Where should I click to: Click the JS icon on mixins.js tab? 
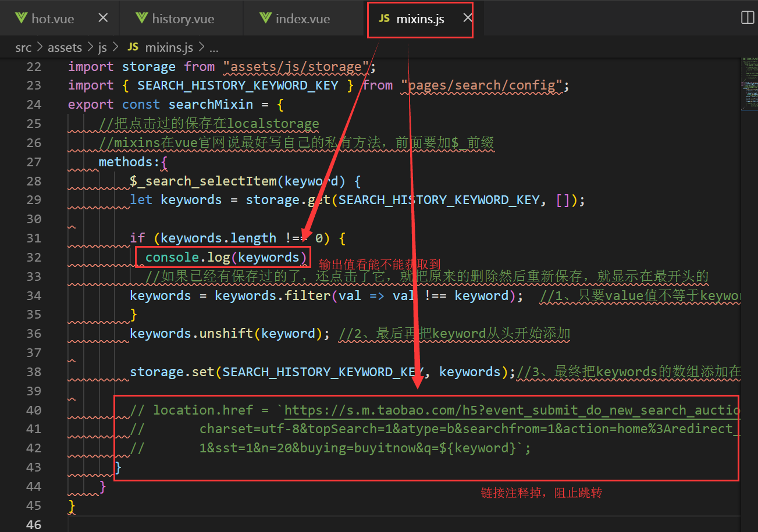[384, 19]
